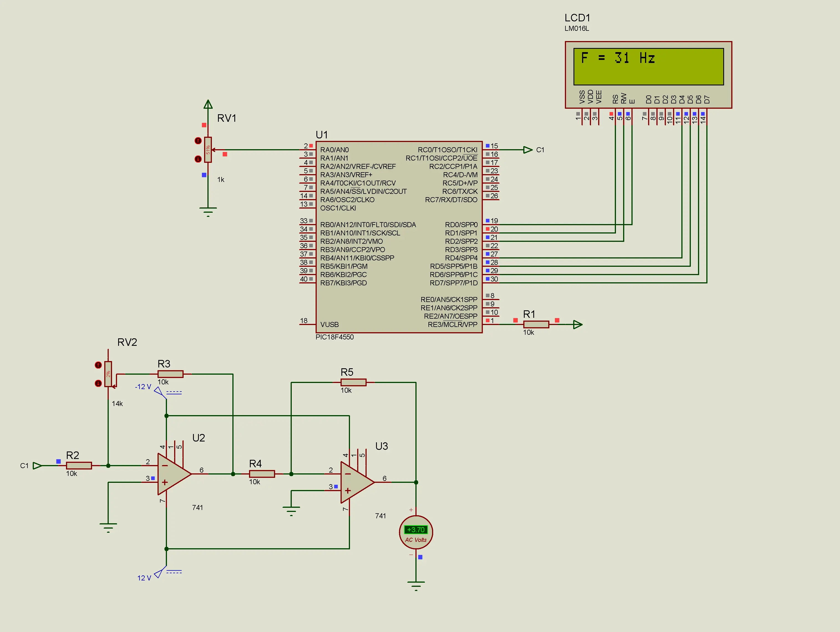The width and height of the screenshot is (840, 632).
Task: Click the U1 reference label
Action: tap(322, 135)
